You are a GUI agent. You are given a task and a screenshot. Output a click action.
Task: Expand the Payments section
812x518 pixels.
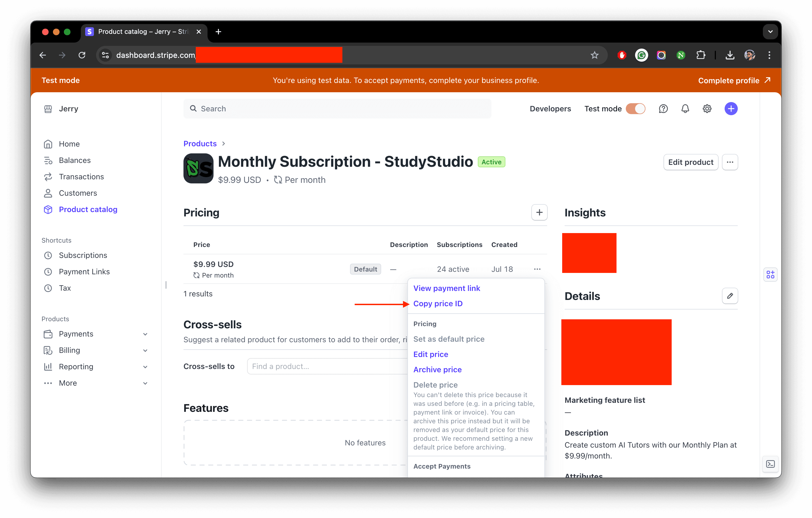(96, 334)
